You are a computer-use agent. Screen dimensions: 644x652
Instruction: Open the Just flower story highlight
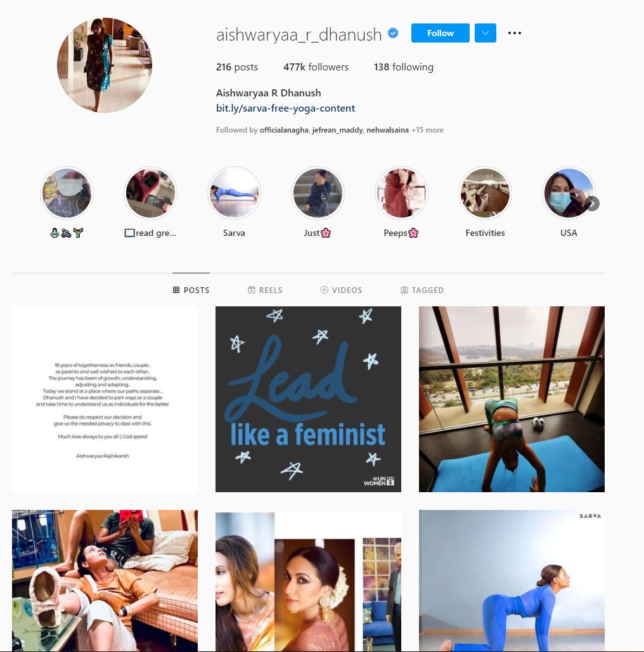318,193
